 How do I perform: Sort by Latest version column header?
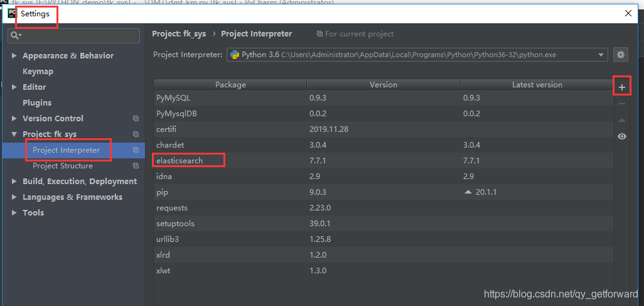537,85
